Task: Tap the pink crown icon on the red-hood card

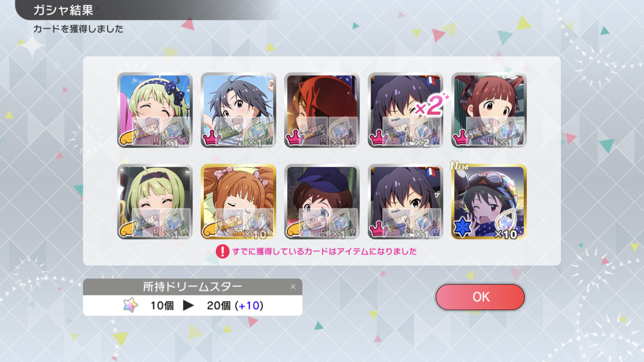Action: 295,139
